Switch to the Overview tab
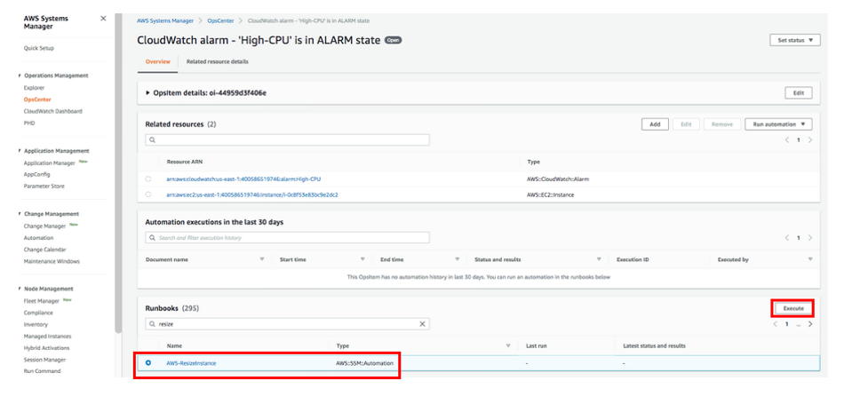Screen dimensions: 868x397 [158, 62]
